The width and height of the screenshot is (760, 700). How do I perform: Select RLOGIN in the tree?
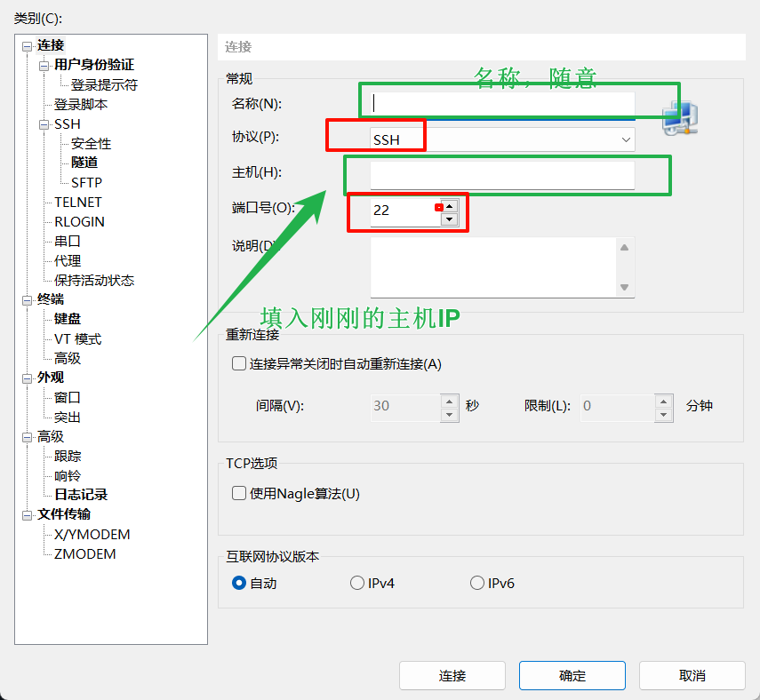pos(79,222)
